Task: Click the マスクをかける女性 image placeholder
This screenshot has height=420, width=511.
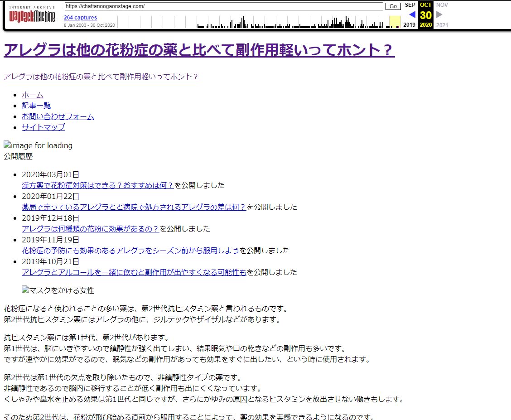Action: pyautogui.click(x=58, y=290)
